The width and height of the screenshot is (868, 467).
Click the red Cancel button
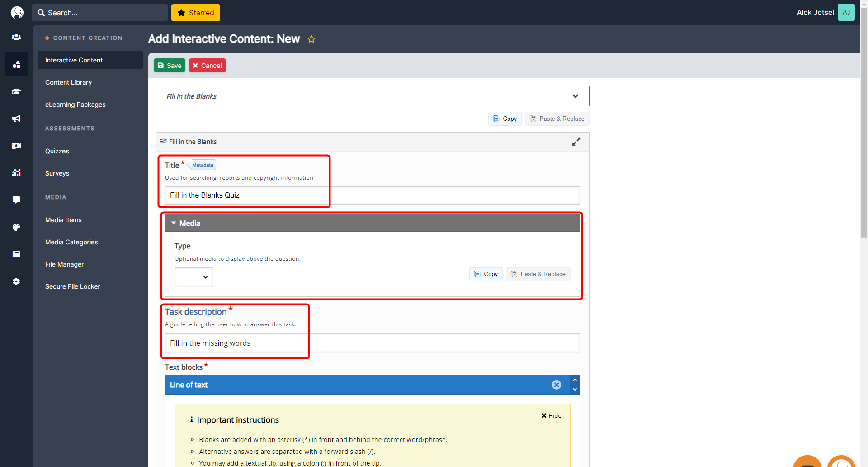click(208, 66)
